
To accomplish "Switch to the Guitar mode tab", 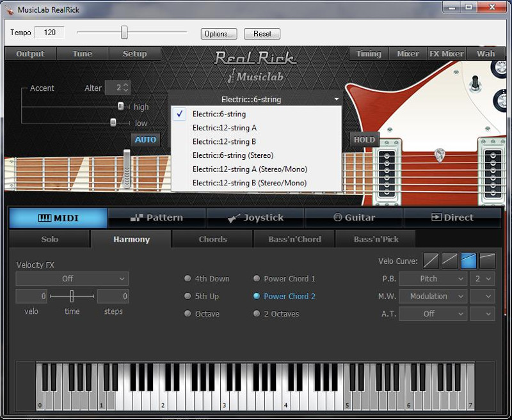I will pyautogui.click(x=354, y=218).
